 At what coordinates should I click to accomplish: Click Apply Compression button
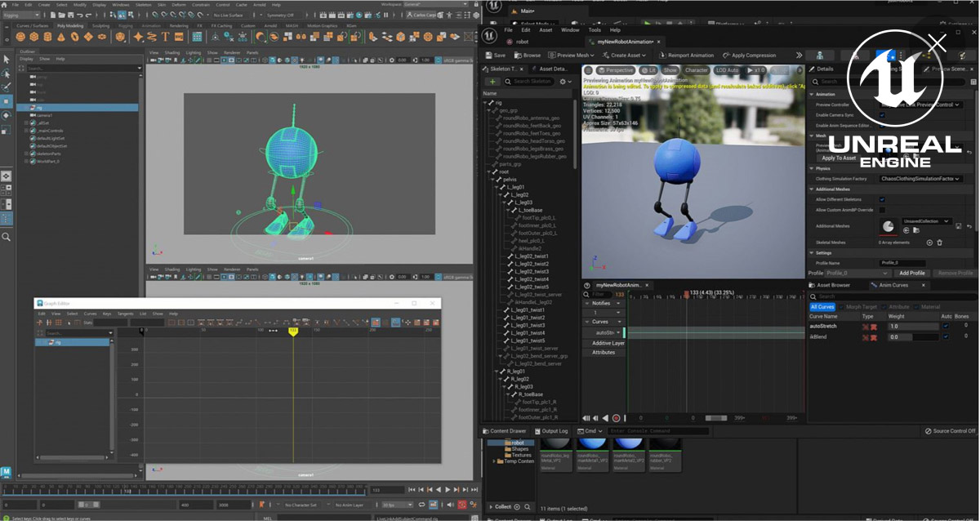[749, 56]
